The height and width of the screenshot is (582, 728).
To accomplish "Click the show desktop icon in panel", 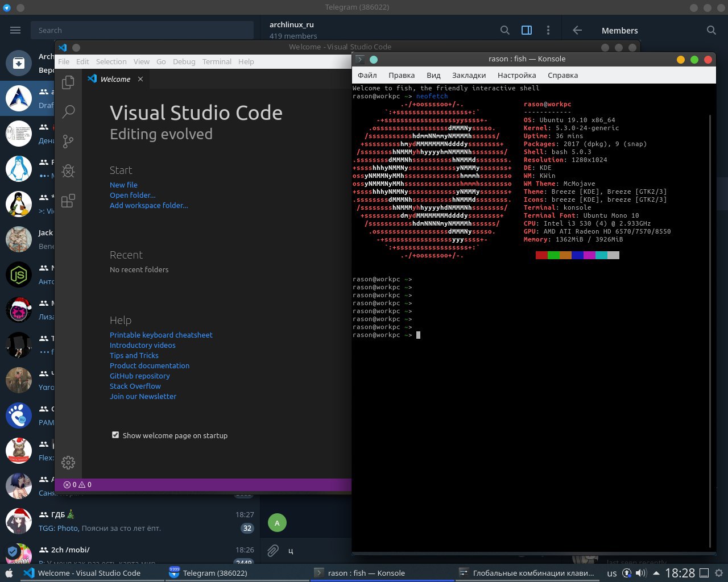I will (x=704, y=573).
